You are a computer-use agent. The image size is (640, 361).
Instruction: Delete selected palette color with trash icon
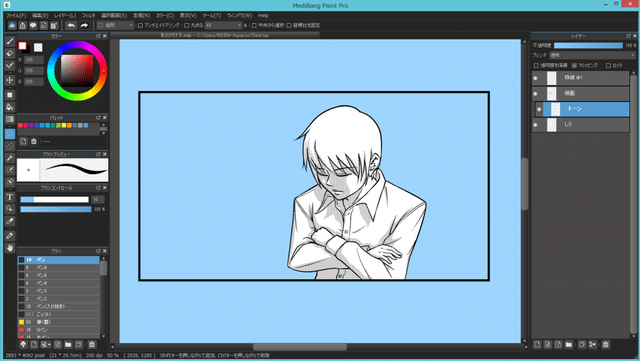click(34, 141)
